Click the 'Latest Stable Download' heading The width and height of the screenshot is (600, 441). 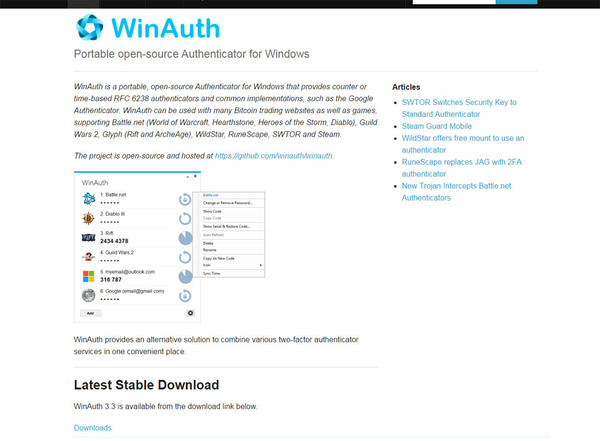[x=146, y=385]
